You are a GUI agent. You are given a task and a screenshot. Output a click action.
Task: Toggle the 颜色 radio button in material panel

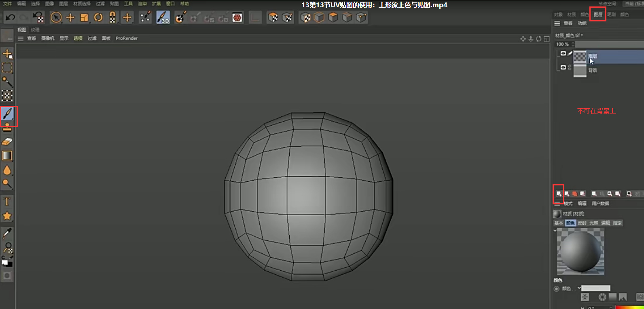click(556, 288)
